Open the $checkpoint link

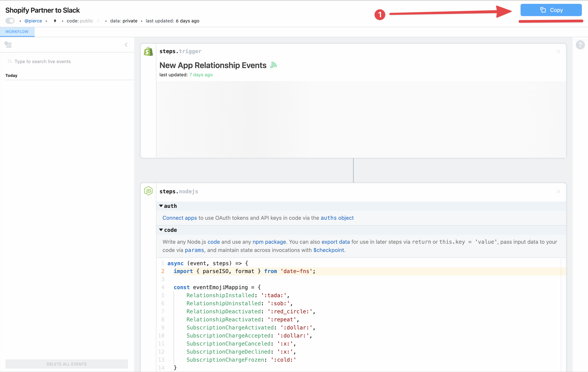coord(329,250)
